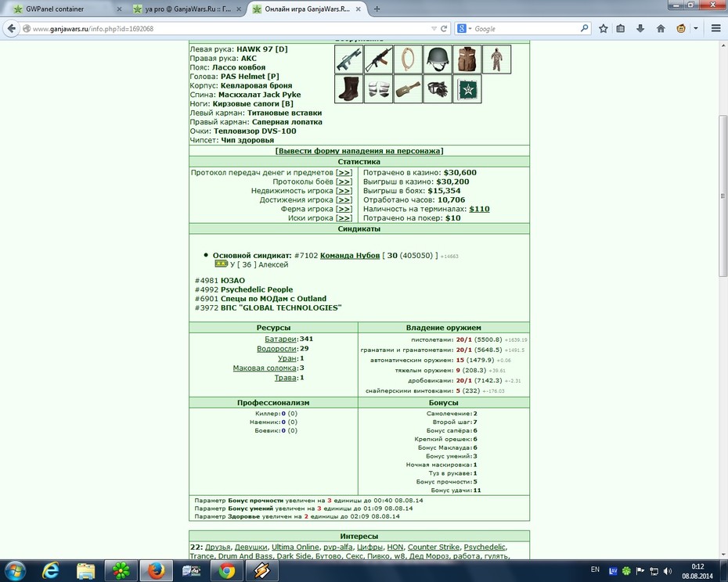
Task: Open the Ферма игрока link
Action: coord(344,209)
